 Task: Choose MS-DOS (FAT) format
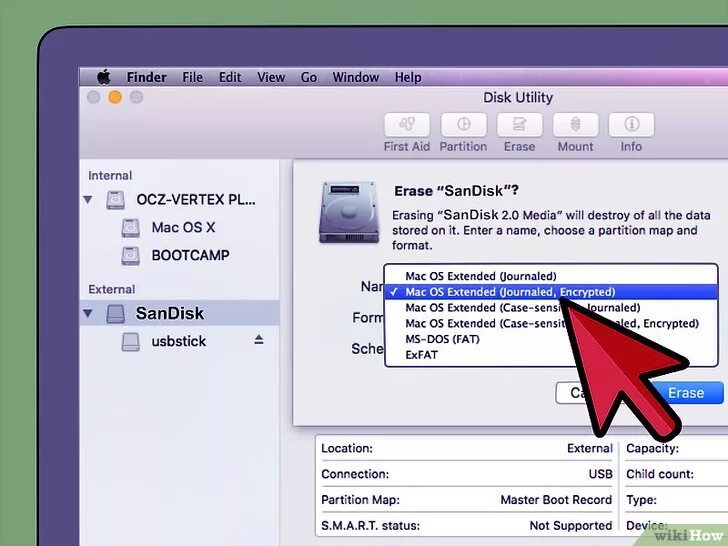click(x=551, y=339)
